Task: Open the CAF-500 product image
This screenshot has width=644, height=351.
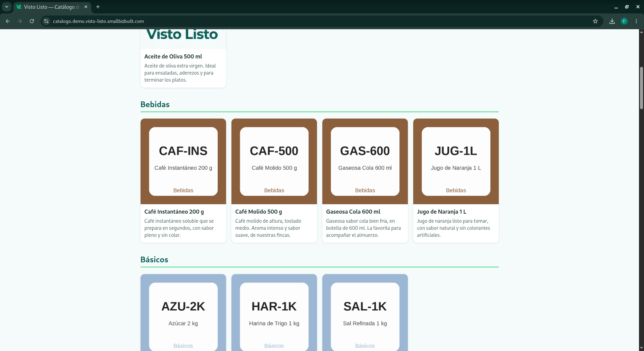Action: click(274, 161)
